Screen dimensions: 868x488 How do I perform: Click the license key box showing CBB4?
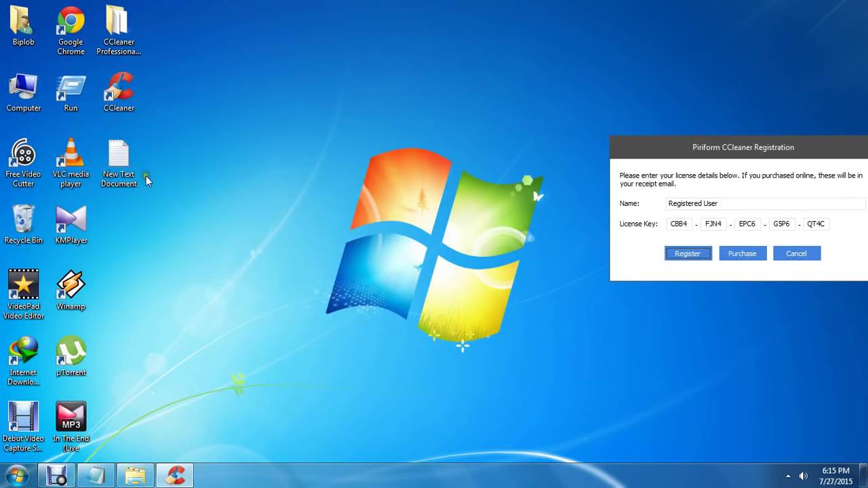pos(679,224)
